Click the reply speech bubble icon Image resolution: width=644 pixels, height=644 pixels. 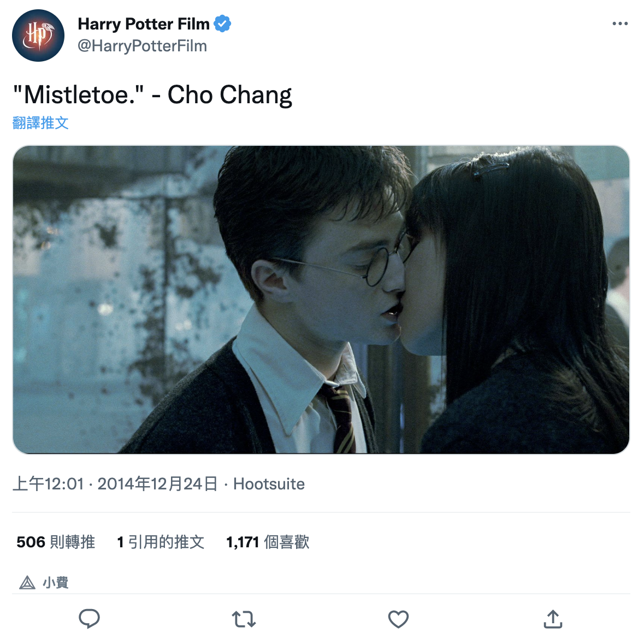(x=89, y=619)
